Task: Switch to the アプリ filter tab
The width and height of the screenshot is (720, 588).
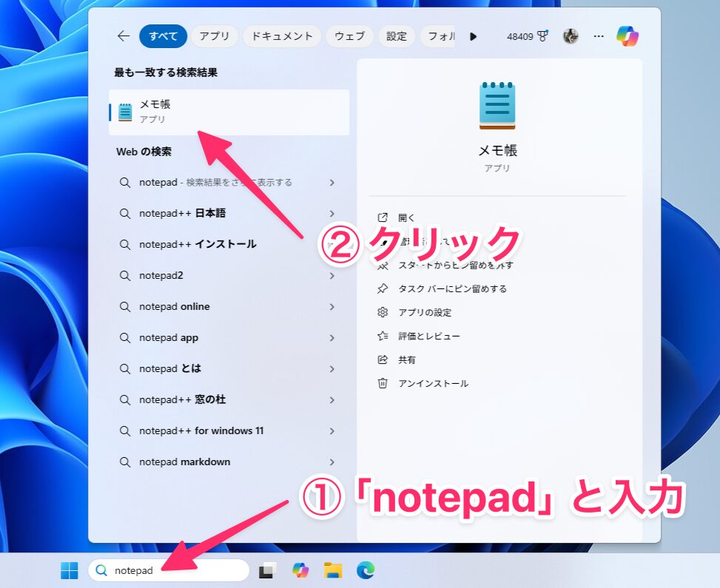Action: point(215,36)
